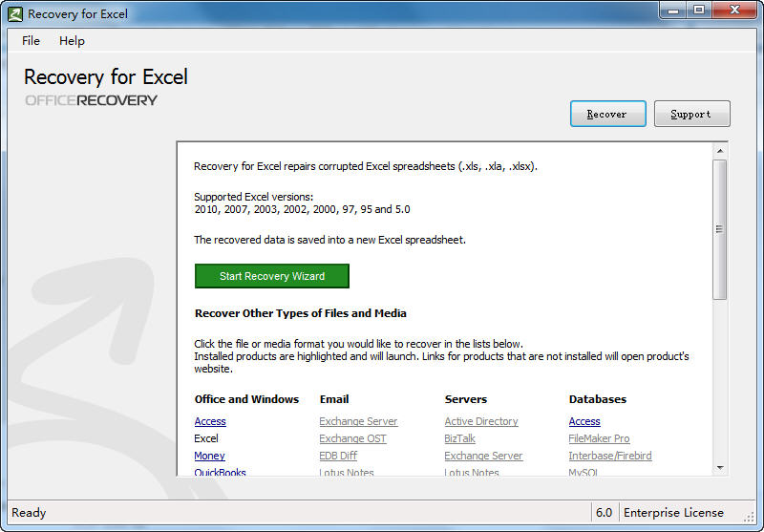Screen dimensions: 764x532
Task: Select the Money recovery link
Action: point(209,456)
